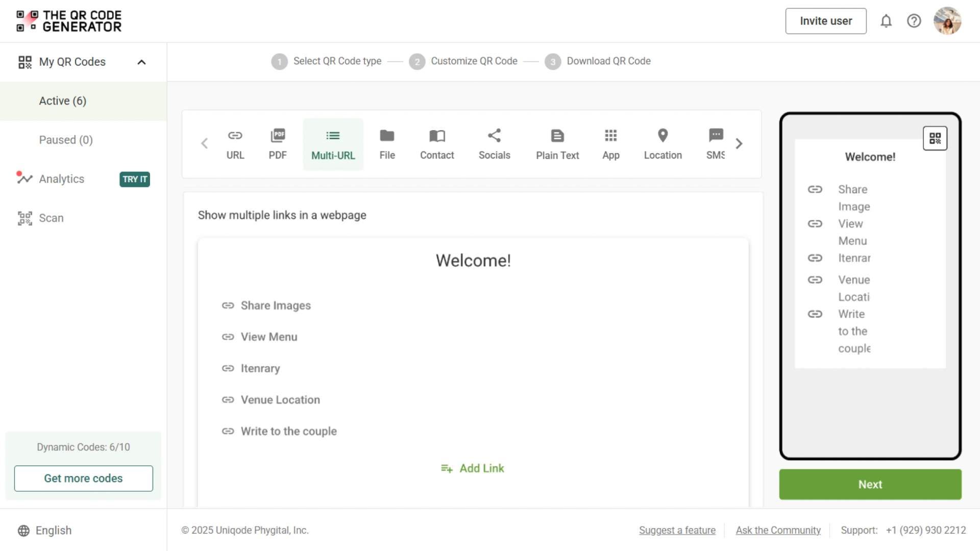The height and width of the screenshot is (551, 980).
Task: Toggle QR code preview icon in phone mockup
Action: coord(935,138)
